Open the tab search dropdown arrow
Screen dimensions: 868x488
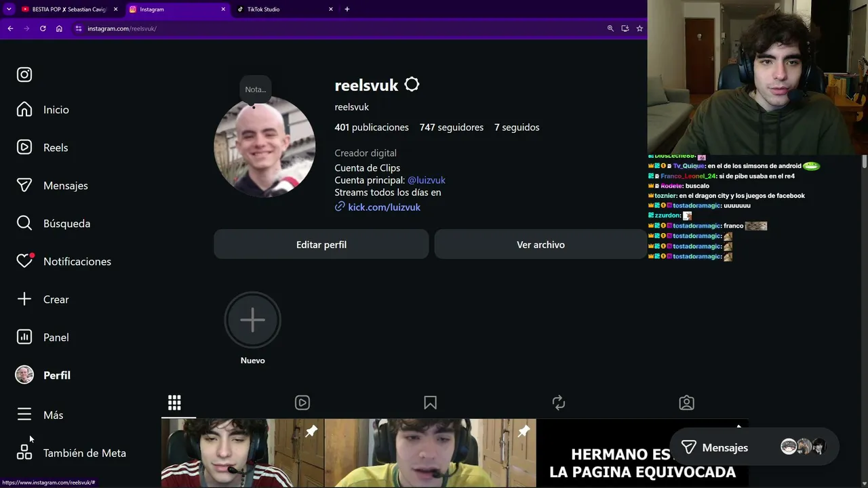9,9
